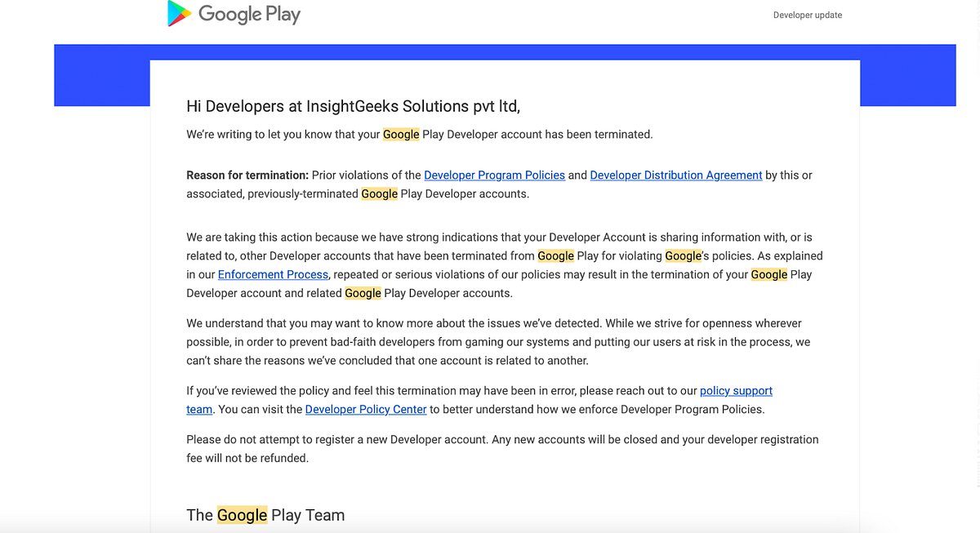Visit the Developer Policy Center link
The height and width of the screenshot is (533, 980).
pos(366,409)
